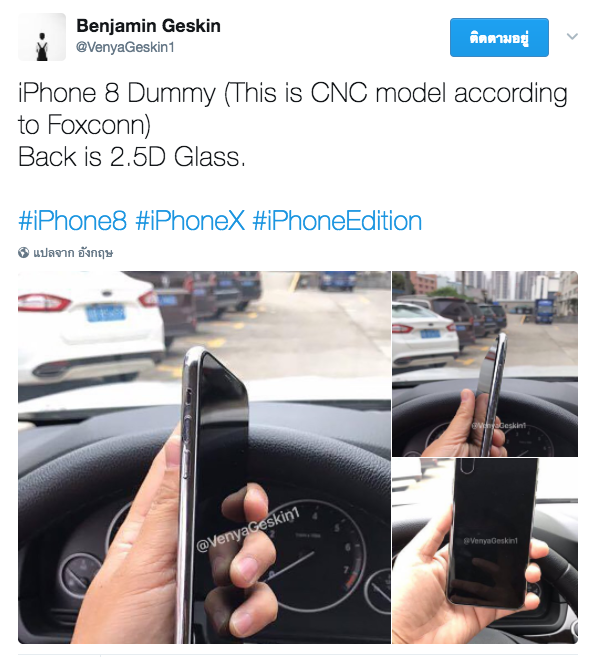This screenshot has height=657, width=612.
Task: Click the 'Back is 2.5D Glass' line
Action: coord(132,157)
